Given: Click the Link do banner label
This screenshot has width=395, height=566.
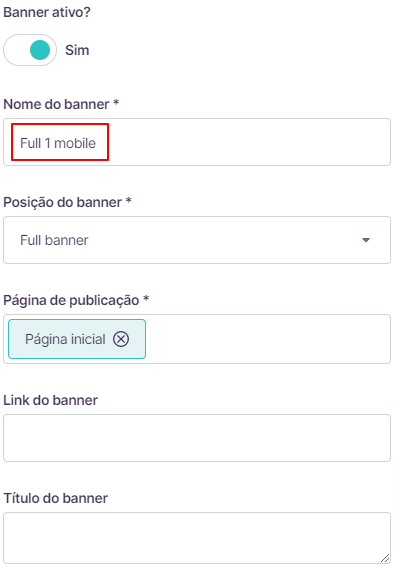Looking at the screenshot, I should click(x=51, y=400).
